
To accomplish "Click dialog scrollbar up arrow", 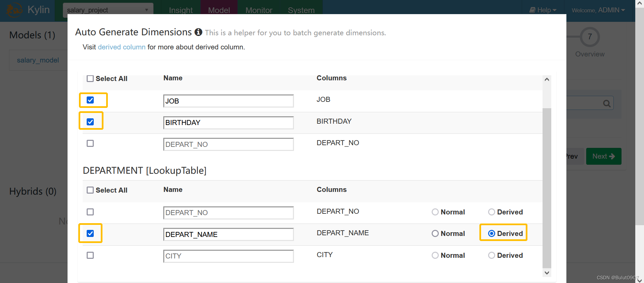I will (x=547, y=79).
